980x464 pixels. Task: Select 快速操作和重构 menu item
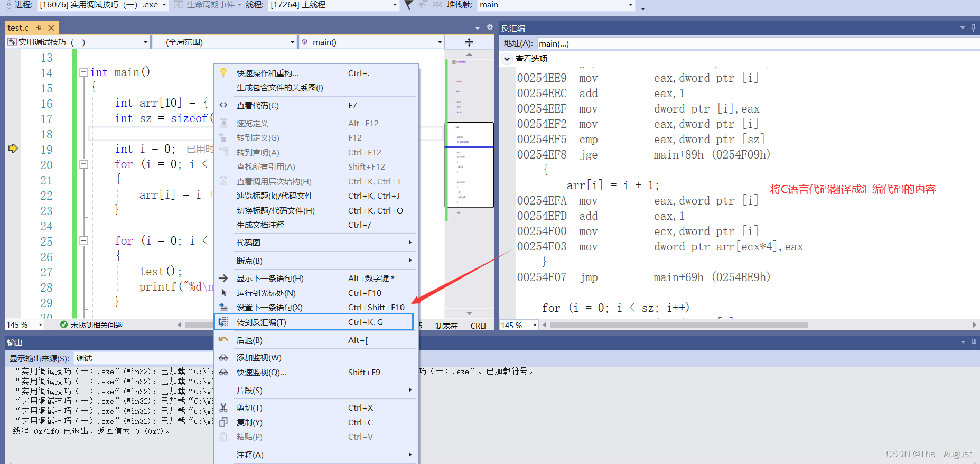pyautogui.click(x=316, y=73)
